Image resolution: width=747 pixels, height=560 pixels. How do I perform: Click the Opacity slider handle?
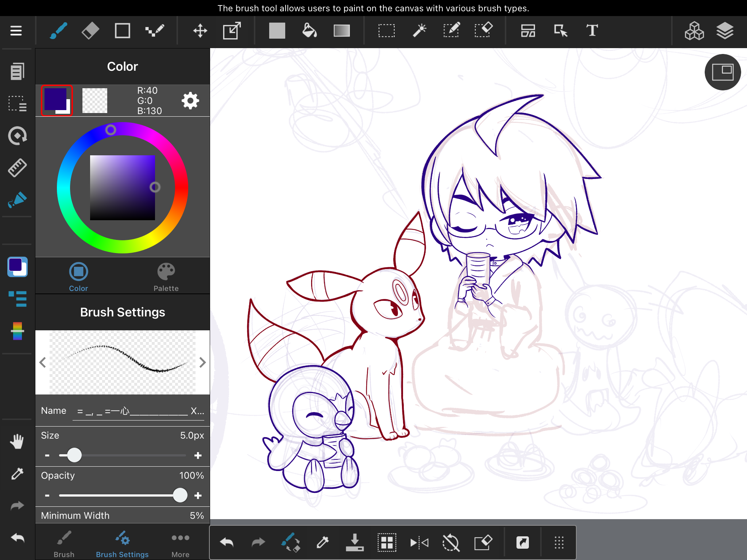click(180, 495)
